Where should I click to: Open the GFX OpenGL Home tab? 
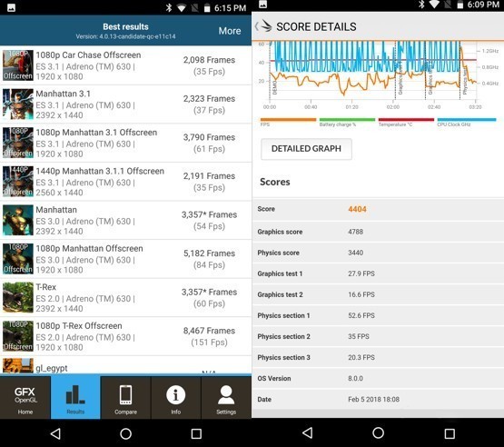pos(25,398)
